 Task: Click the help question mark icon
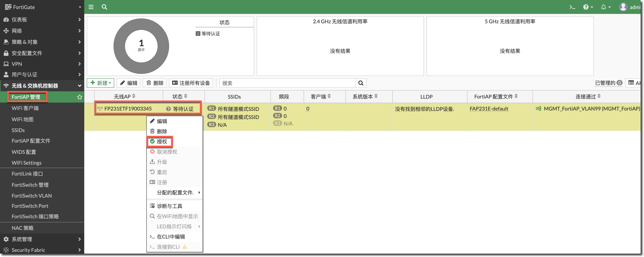coord(586,7)
